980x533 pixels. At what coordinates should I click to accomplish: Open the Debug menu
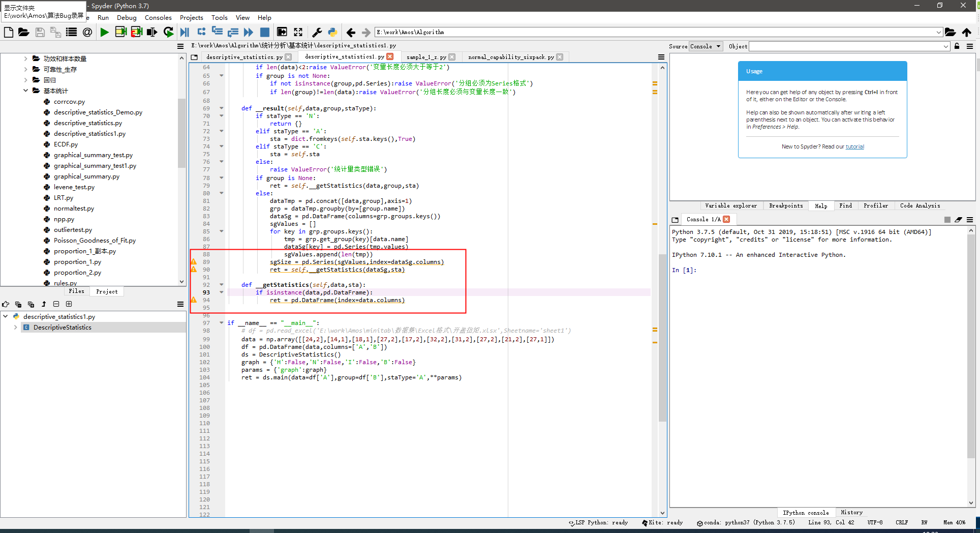(127, 17)
